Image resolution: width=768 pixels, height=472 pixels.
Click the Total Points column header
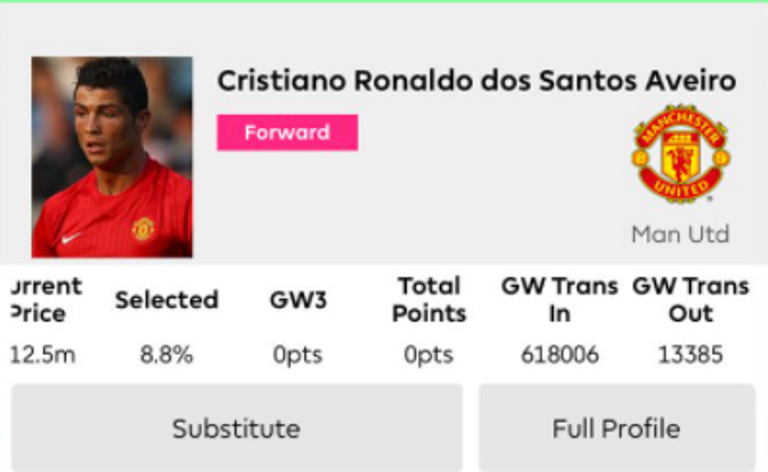(x=429, y=300)
